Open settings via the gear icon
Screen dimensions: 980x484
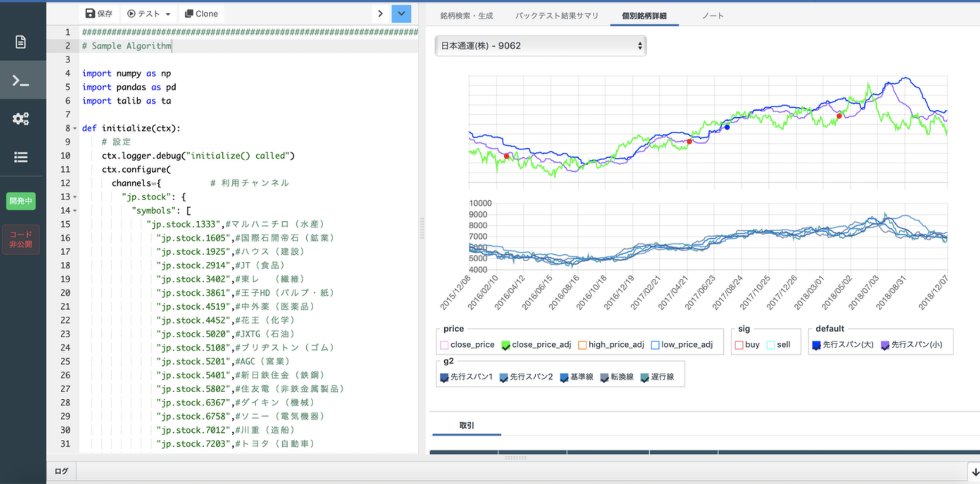point(21,119)
